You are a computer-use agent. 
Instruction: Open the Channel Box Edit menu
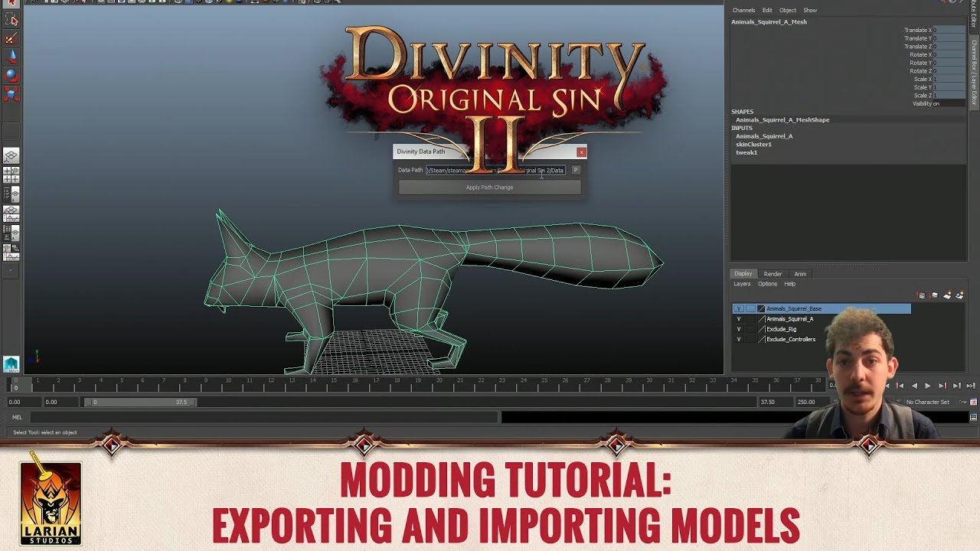pyautogui.click(x=767, y=10)
